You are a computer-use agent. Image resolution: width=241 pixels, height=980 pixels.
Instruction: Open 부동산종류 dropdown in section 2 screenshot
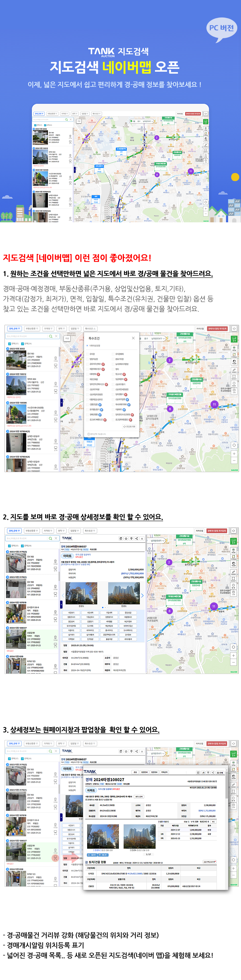click(32, 530)
